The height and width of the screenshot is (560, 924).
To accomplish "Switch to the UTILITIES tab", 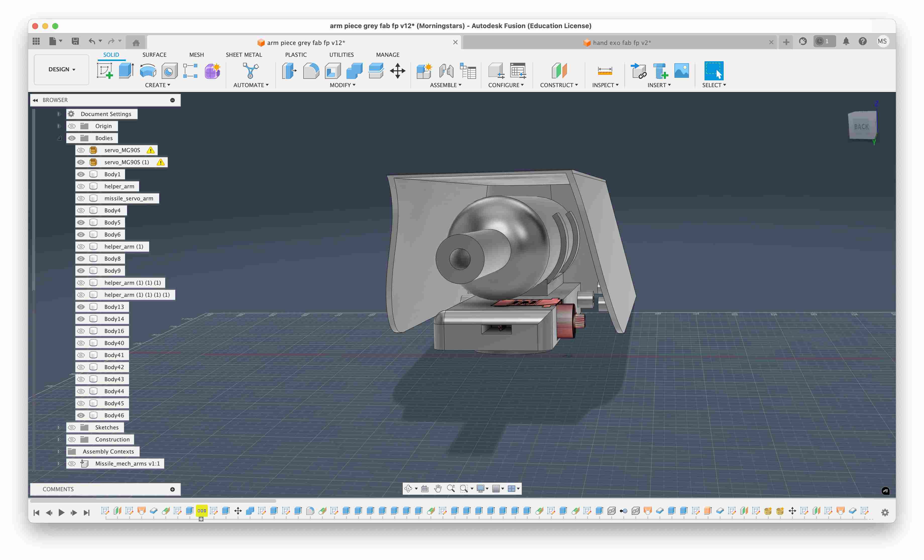I will click(x=341, y=55).
